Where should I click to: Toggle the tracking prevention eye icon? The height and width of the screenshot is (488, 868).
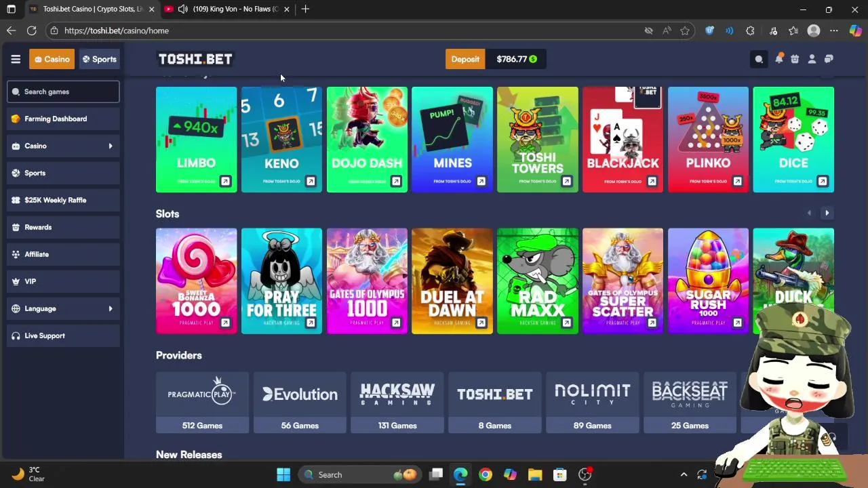tap(648, 30)
